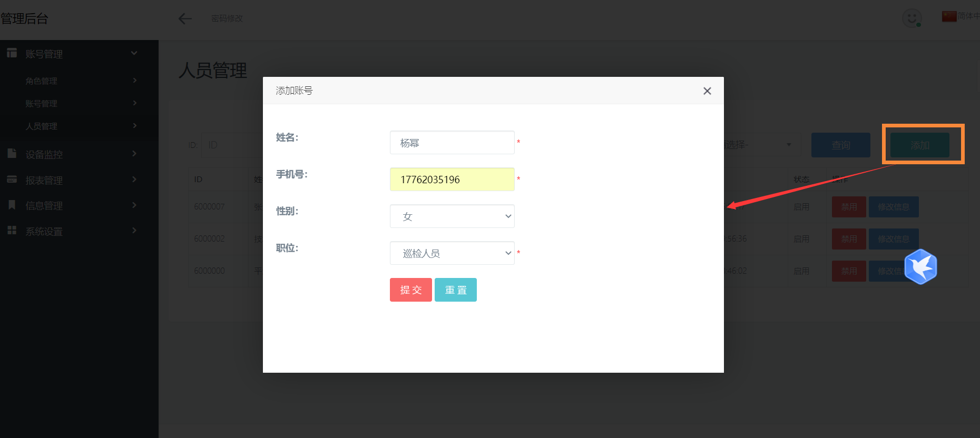Open the 职位 position dropdown
980x438 pixels.
point(452,253)
